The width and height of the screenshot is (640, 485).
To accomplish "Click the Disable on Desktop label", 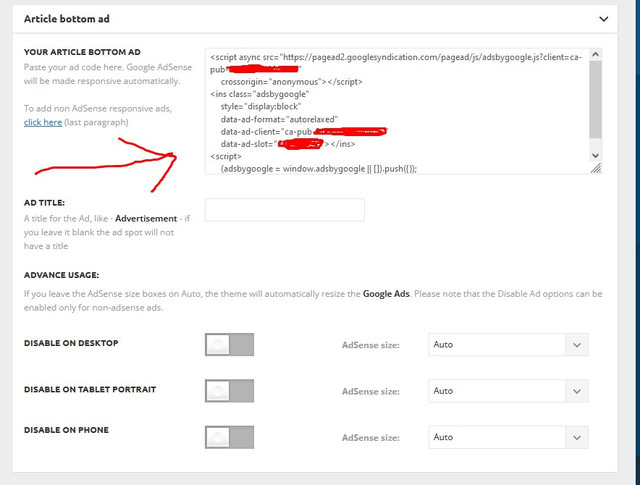I will coord(71,343).
